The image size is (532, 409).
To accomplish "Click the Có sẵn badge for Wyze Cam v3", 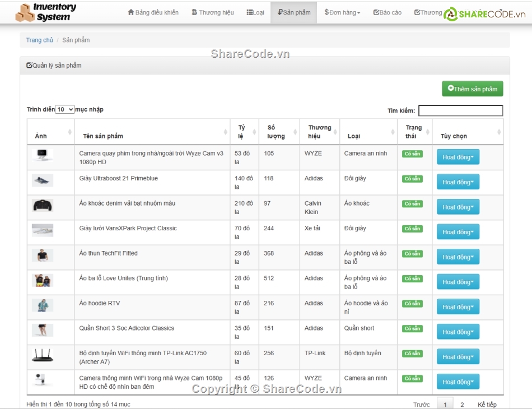I will pyautogui.click(x=412, y=154).
